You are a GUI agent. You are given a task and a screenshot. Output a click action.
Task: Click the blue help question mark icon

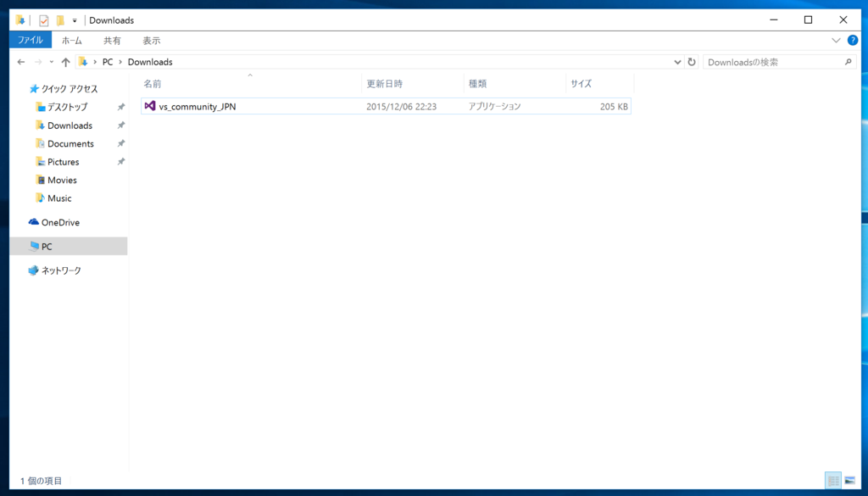point(852,40)
